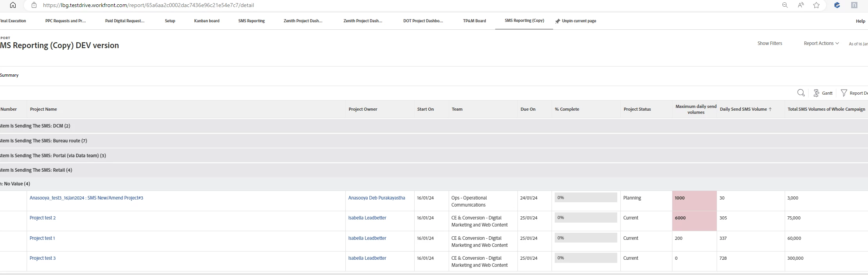Open the blue browser extension icon
This screenshot has height=275, width=868.
pos(837,5)
